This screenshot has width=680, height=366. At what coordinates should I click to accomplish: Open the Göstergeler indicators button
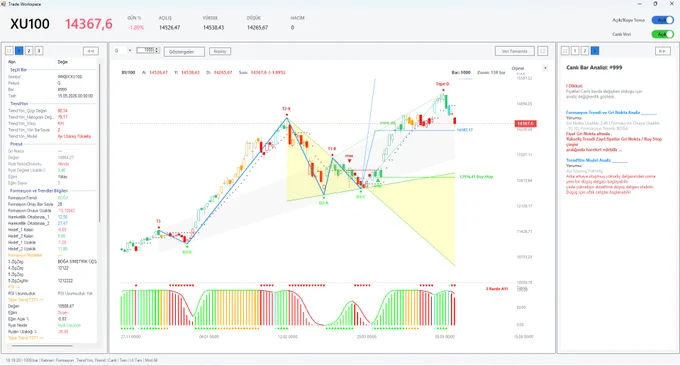(184, 52)
